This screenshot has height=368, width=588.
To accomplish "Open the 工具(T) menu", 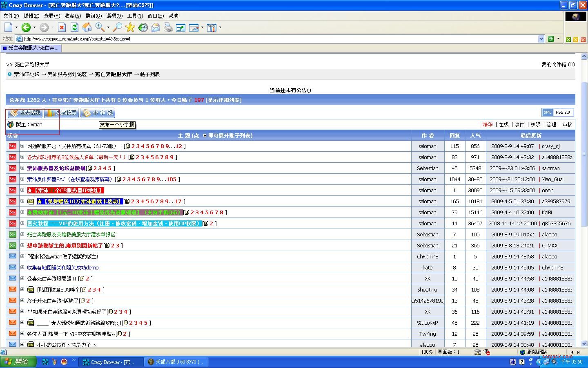I will click(135, 16).
